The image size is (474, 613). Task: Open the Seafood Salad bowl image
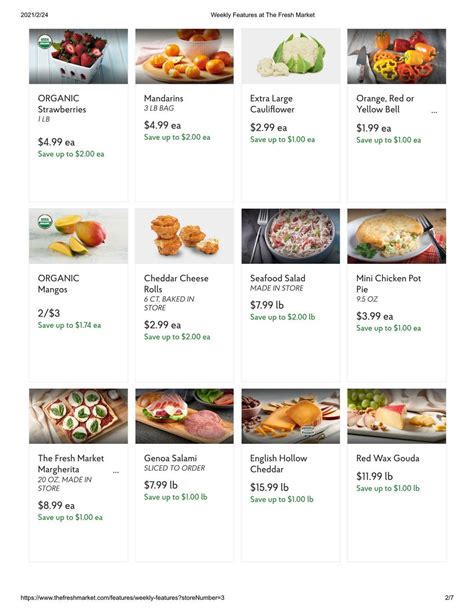(x=291, y=236)
